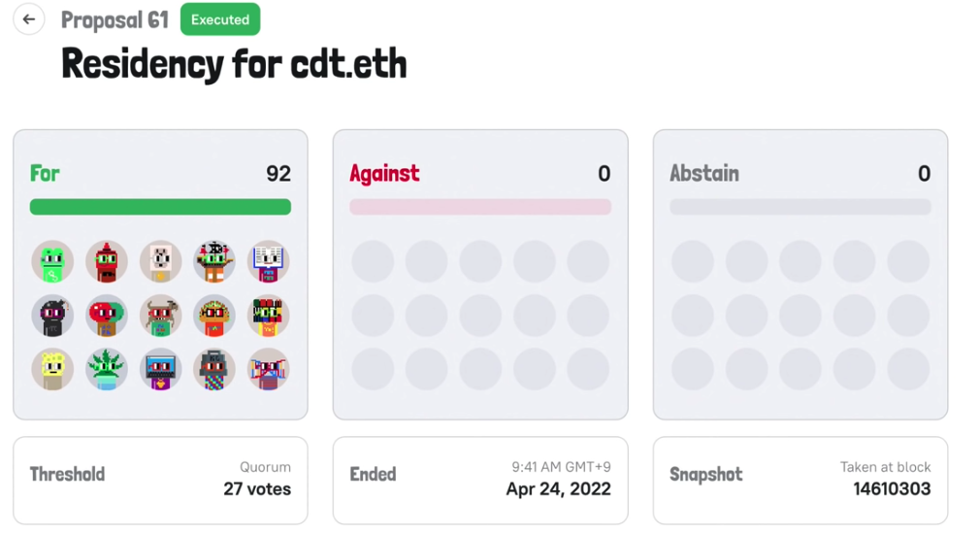
Task: Open the cannabis-leaf head voter avatar
Action: 107,370
